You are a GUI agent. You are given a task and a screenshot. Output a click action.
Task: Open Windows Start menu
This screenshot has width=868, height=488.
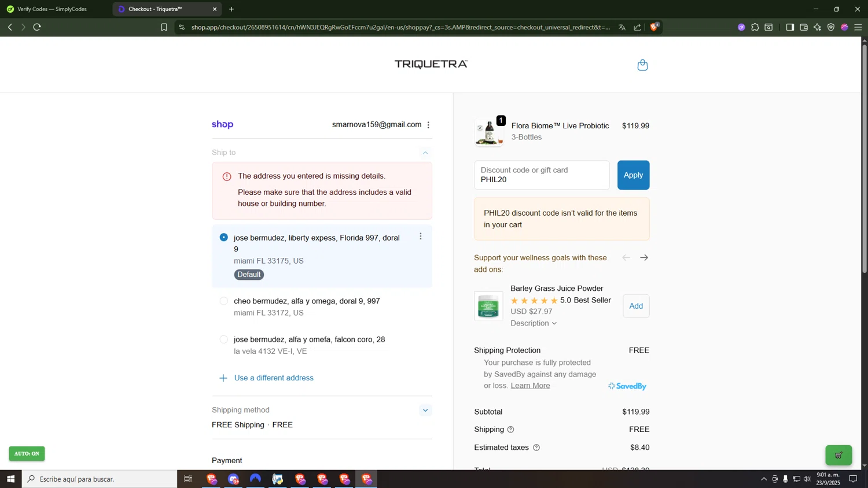click(10, 479)
